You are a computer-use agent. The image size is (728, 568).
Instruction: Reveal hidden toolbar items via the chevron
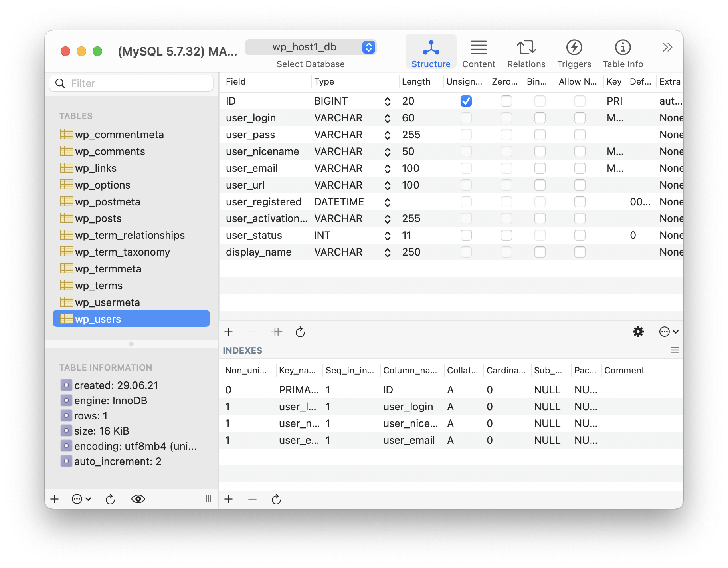(667, 47)
